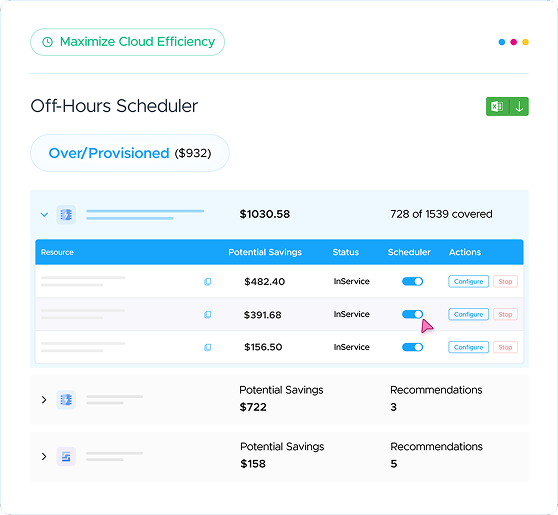Screen dimensions: 558x515
Task: Expand the $158 potential savings group
Action: click(44, 456)
